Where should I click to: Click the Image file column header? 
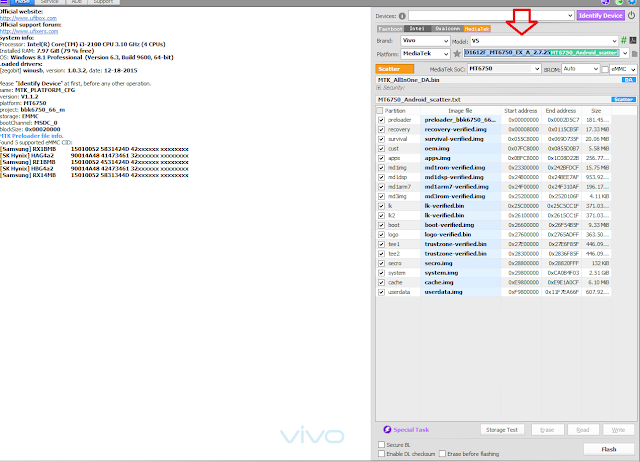[x=460, y=111]
